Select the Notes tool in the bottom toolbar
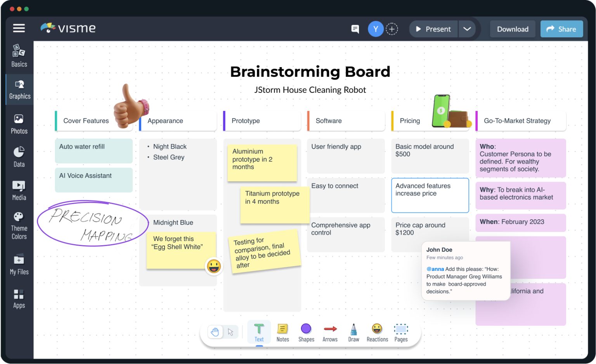 coord(282,332)
